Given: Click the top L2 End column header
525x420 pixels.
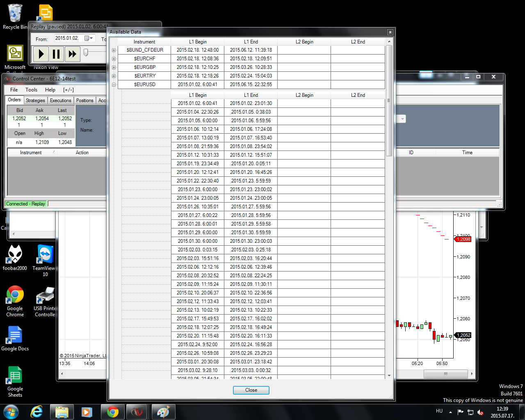Looking at the screenshot, I should point(358,42).
